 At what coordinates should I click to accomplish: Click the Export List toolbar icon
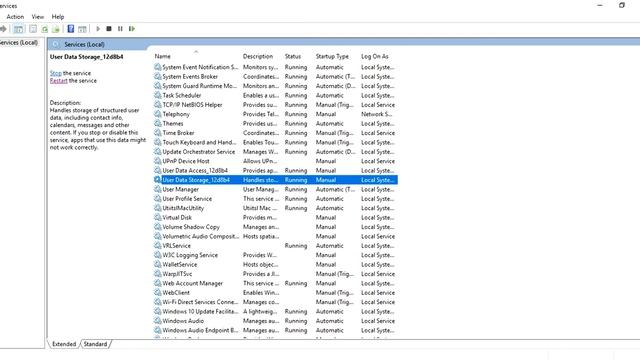point(56,29)
